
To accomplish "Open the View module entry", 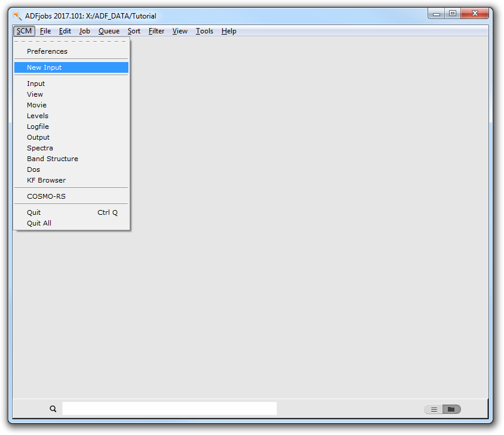I will tap(35, 94).
